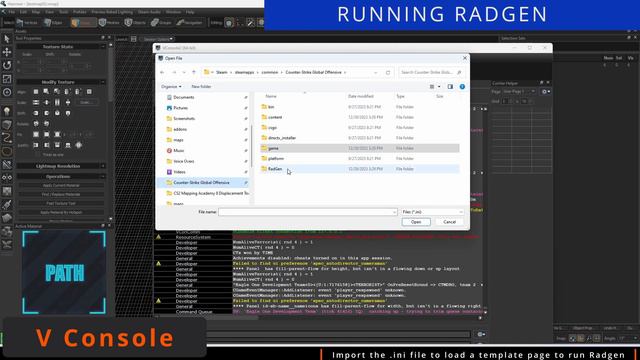
Task: Click the Cancel button in dialog
Action: (449, 222)
